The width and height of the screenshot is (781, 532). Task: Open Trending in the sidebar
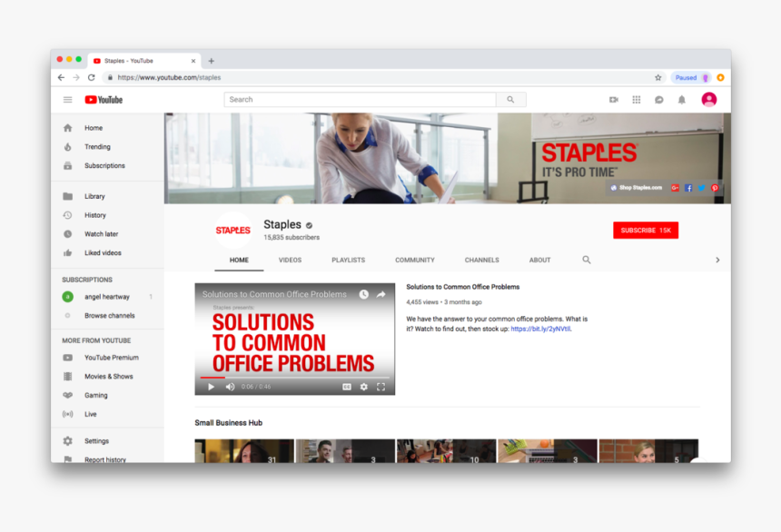pos(107,147)
